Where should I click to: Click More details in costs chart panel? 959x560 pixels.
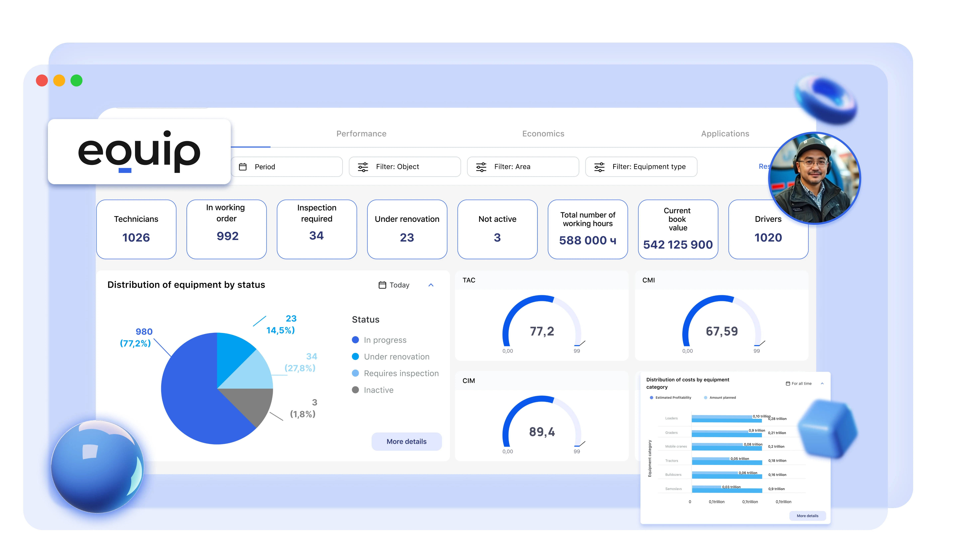tap(807, 516)
